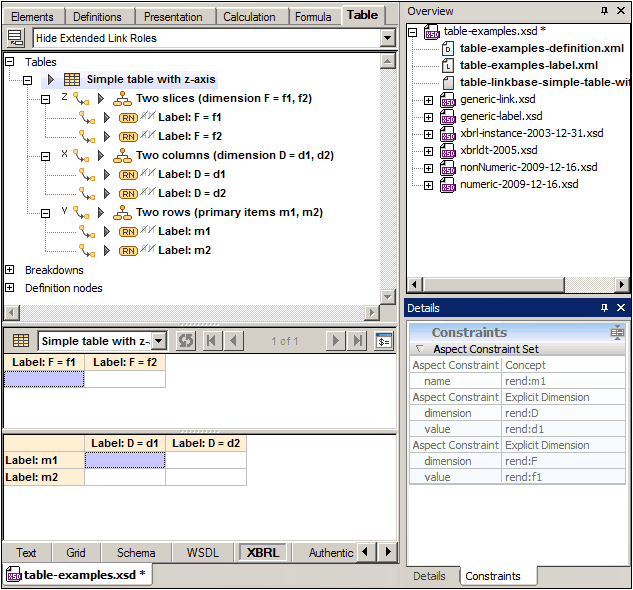Collapse the Aspect Constraint Set section

tap(419, 349)
